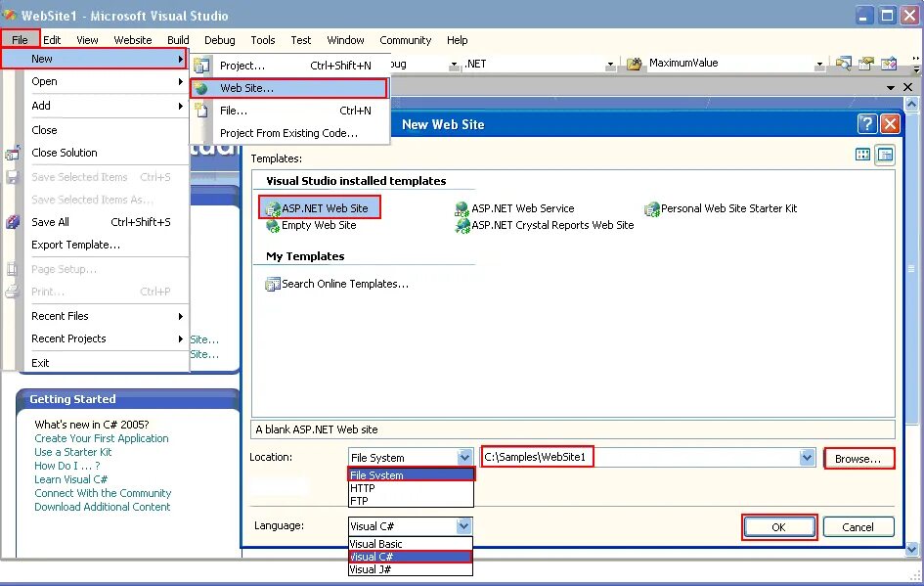Select Visual C# language option
This screenshot has width=924, height=586.
pos(410,557)
